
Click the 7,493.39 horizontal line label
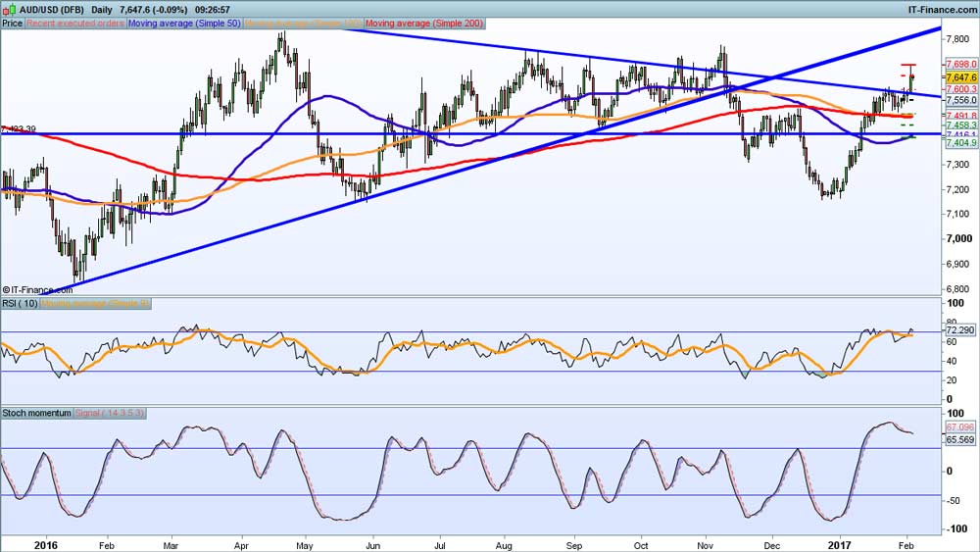coord(19,129)
